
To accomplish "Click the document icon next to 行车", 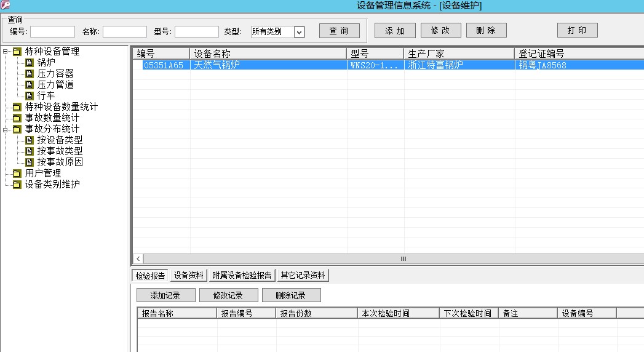I will point(29,96).
